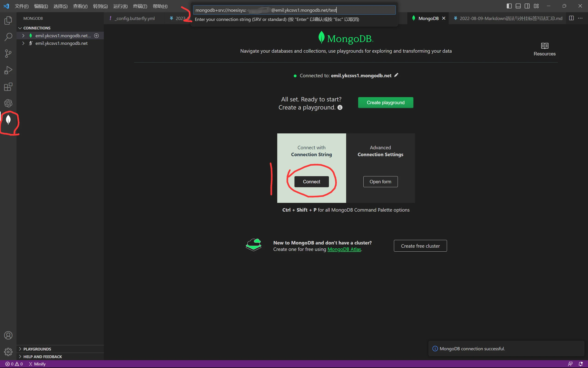Click Minify in the status bar
588x368 pixels.
[x=37, y=364]
